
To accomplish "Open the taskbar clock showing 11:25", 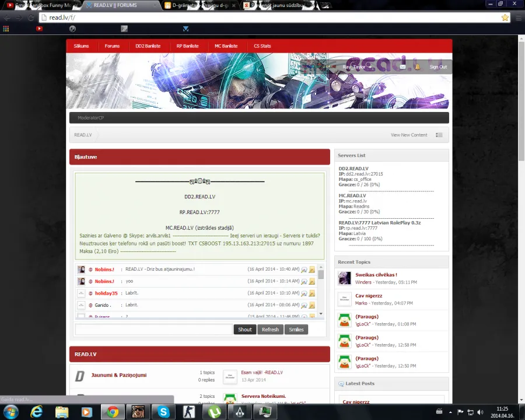I will click(x=502, y=412).
